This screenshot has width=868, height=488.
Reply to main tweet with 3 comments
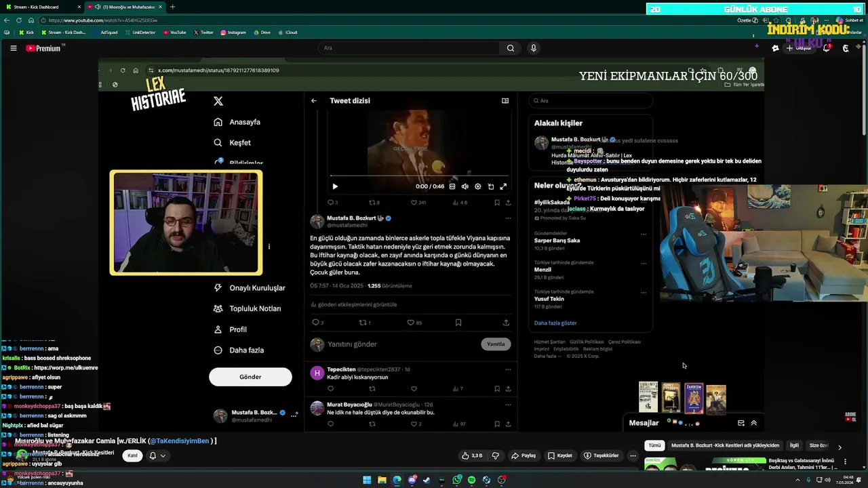click(317, 323)
